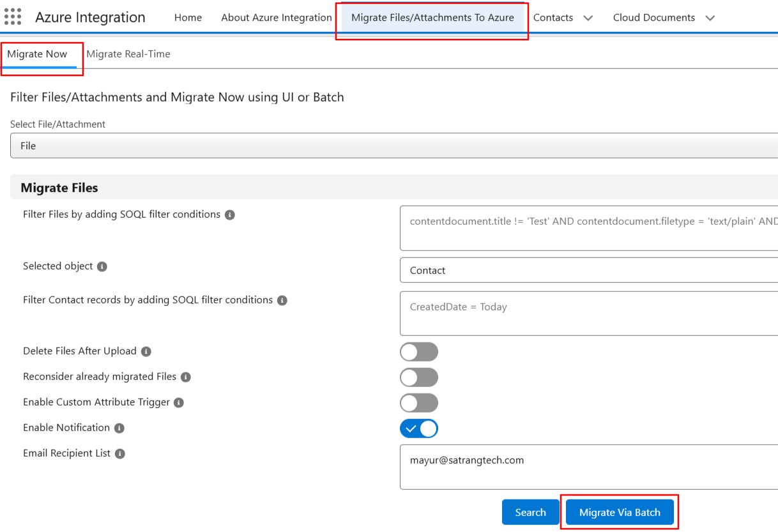Show info icon for Reconsider already migrated Files
Image resolution: width=778 pixels, height=532 pixels.
coord(186,377)
